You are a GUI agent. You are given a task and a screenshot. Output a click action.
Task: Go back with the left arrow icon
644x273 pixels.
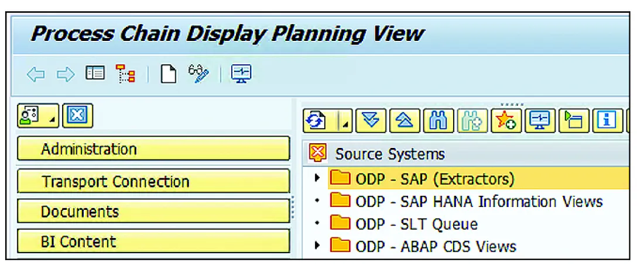[x=36, y=75]
